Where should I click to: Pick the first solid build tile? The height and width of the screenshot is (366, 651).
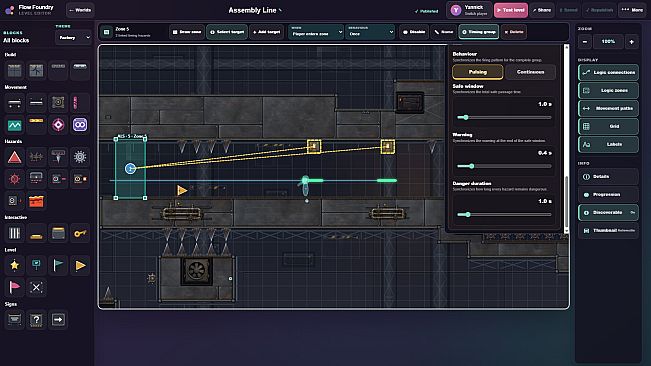point(15,71)
